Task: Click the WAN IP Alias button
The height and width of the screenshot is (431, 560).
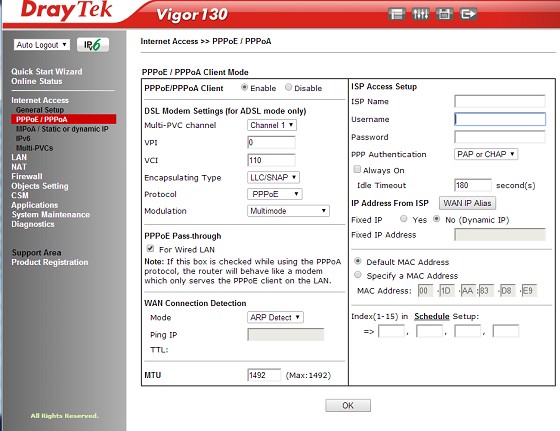Action: (x=467, y=203)
